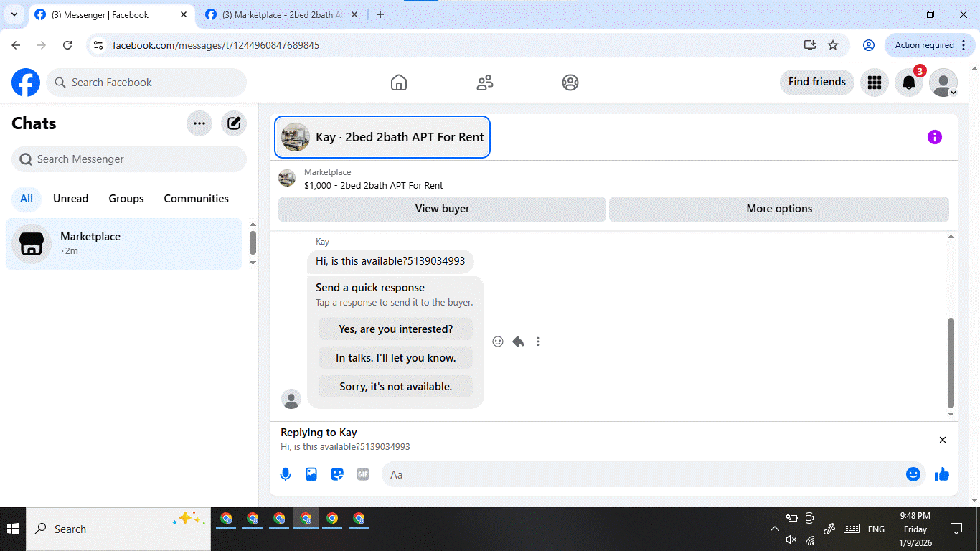Switch to Messenger | Facebook browser tab

tap(112, 14)
